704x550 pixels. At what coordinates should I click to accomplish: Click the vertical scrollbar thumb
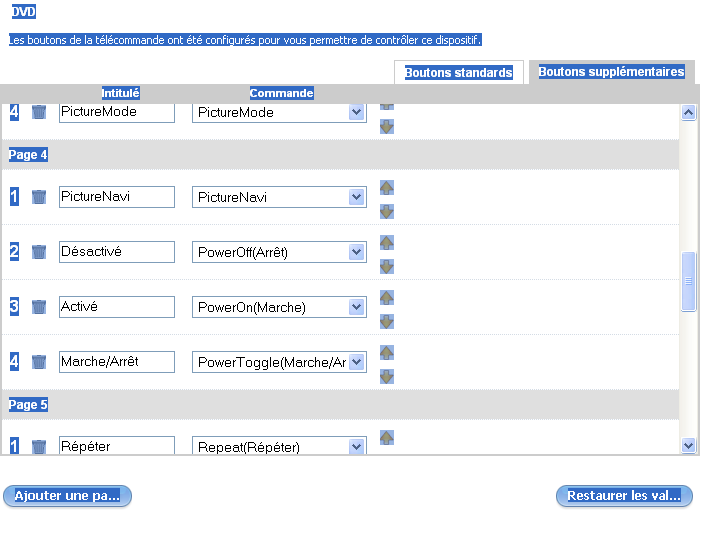point(688,281)
